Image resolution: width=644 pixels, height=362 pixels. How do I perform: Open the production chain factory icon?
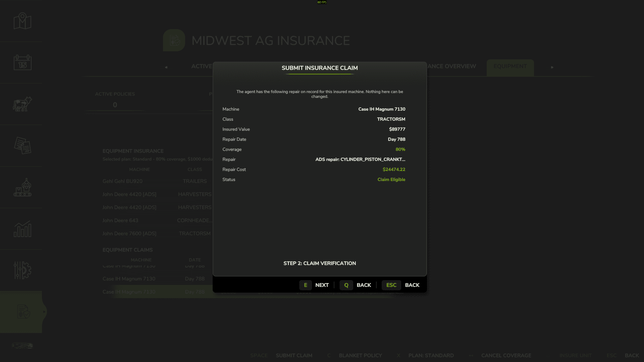tap(22, 187)
